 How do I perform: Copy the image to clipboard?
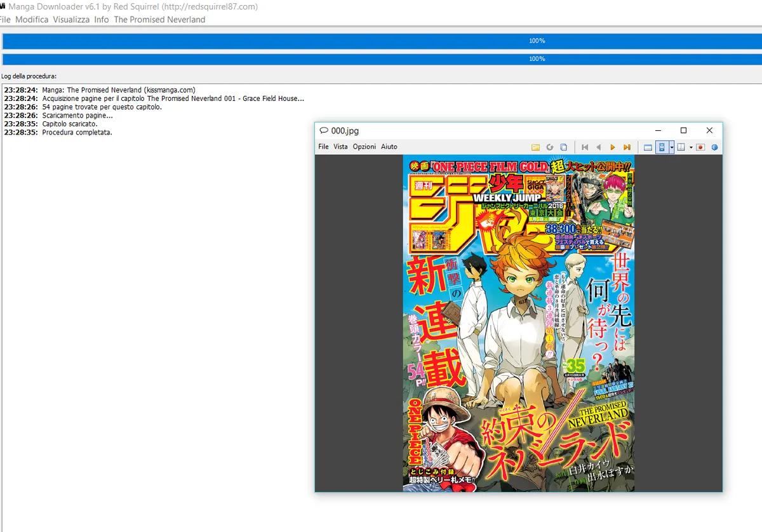563,147
